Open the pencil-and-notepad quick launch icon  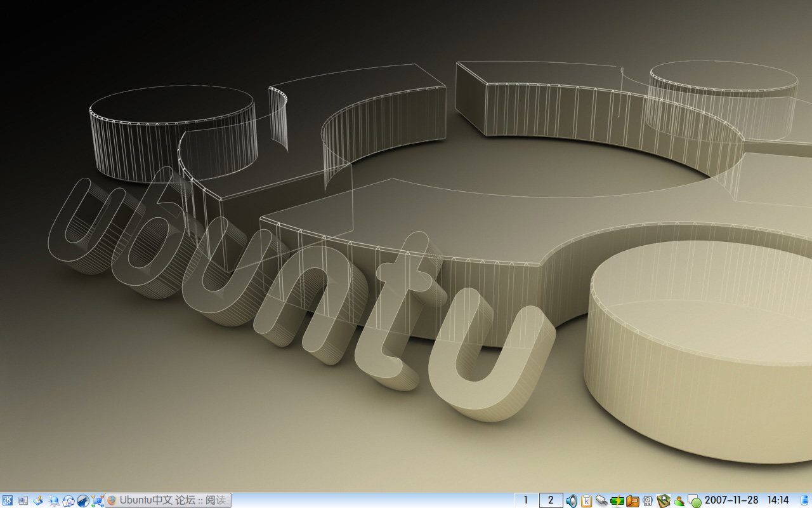[x=38, y=500]
